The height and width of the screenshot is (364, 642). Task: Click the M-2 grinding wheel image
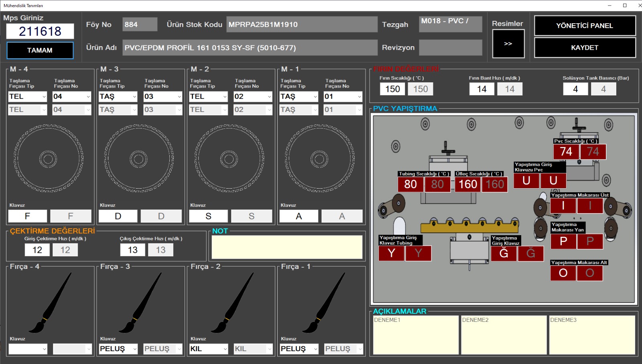(x=229, y=159)
